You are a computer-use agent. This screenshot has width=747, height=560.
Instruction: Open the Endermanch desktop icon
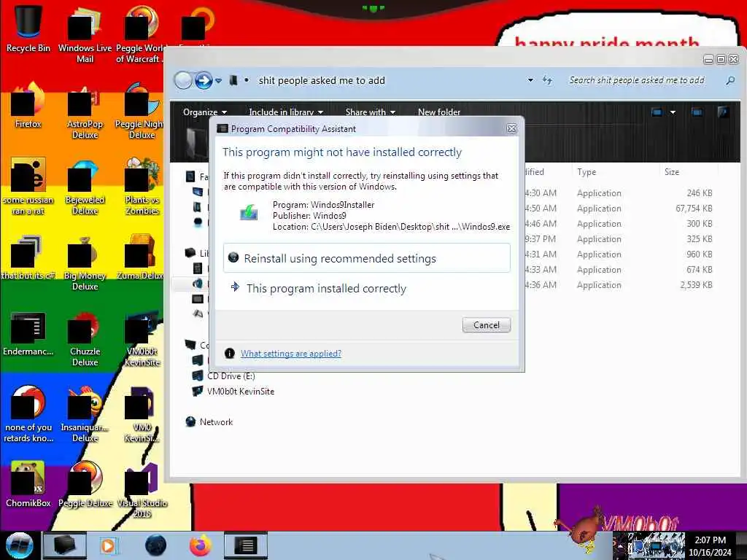coord(28,333)
